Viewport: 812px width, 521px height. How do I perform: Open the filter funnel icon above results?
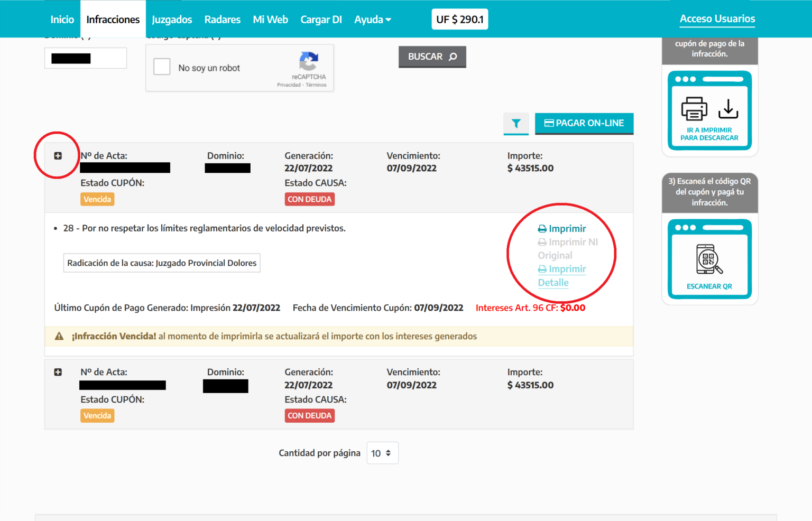(516, 123)
